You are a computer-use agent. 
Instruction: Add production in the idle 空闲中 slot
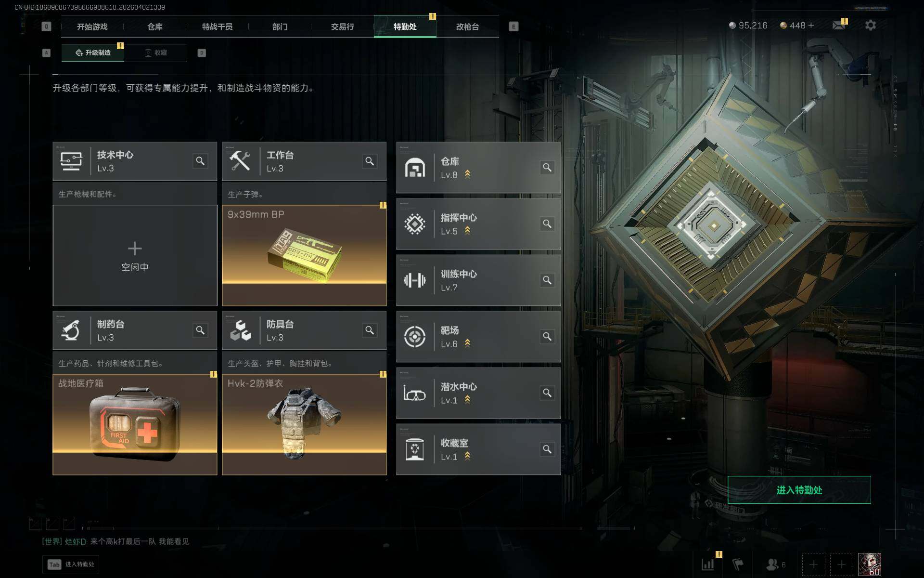(x=135, y=255)
